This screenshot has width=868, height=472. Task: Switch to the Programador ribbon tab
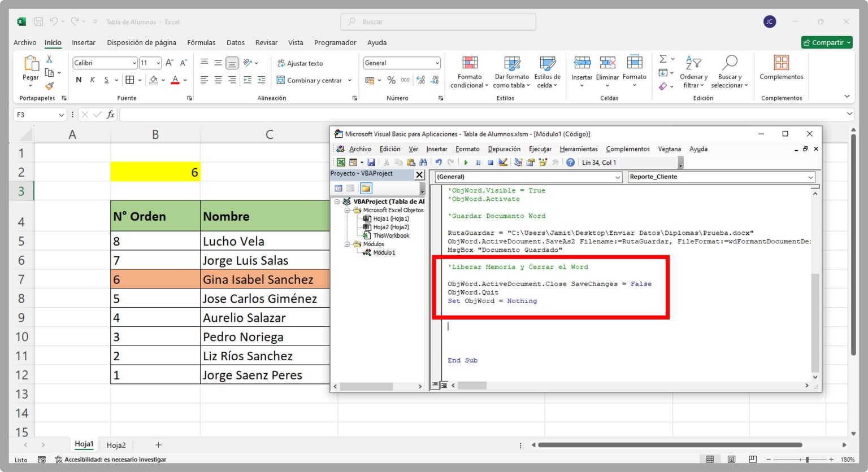(x=335, y=42)
